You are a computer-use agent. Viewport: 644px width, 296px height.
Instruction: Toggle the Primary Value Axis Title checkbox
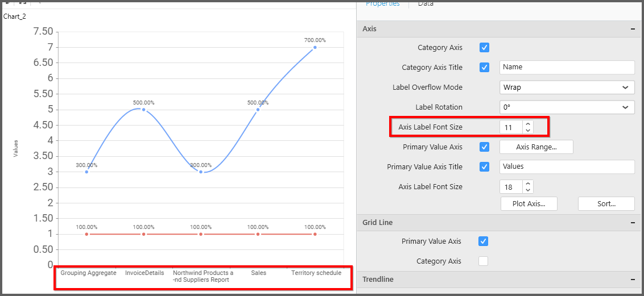(x=485, y=167)
